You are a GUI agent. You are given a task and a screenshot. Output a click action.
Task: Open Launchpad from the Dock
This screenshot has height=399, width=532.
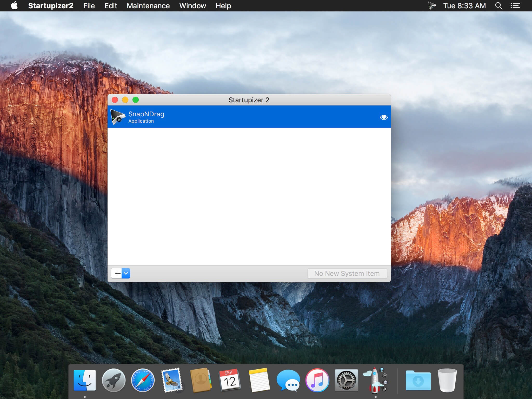tap(114, 380)
